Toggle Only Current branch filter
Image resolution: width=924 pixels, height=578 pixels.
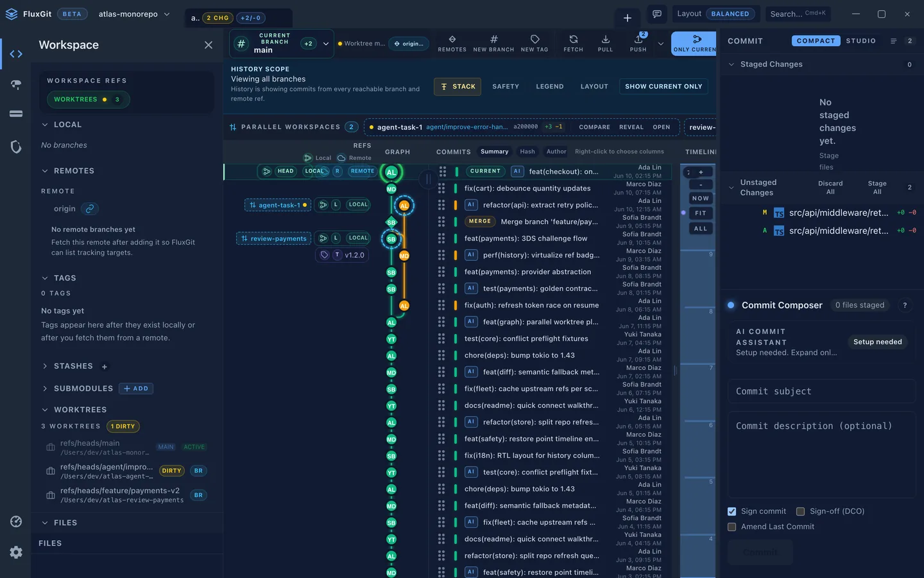[x=694, y=43]
